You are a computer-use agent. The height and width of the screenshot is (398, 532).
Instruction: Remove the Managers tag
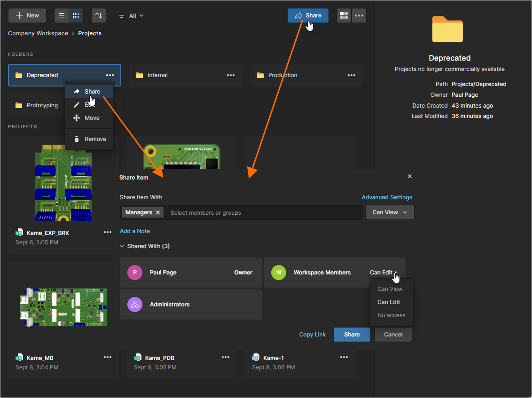click(x=158, y=212)
